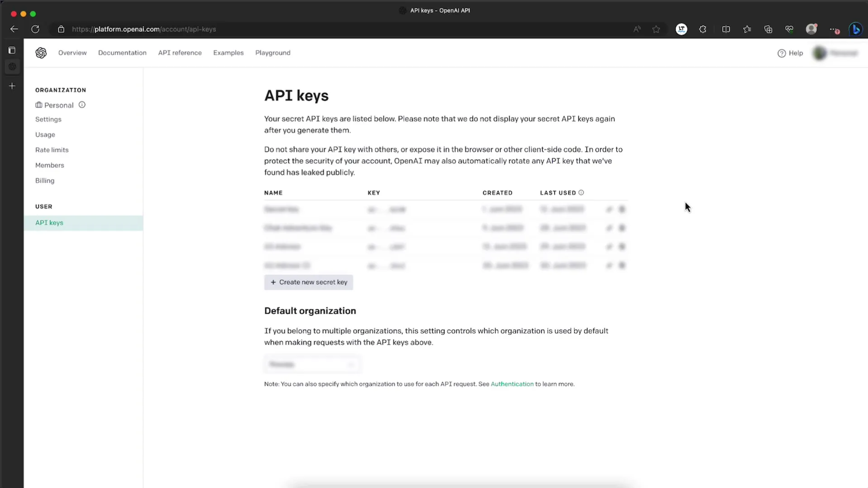Open the Default organization dropdown
The image size is (868, 488).
[x=312, y=364]
